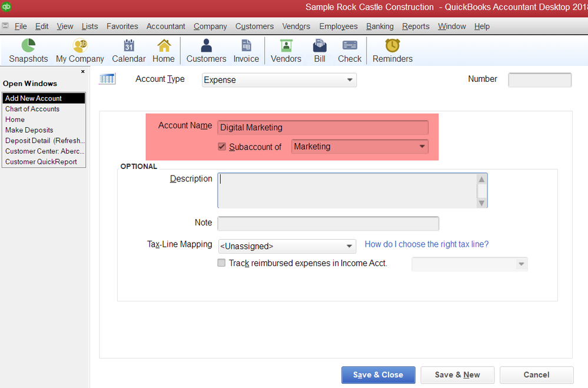Image resolution: width=588 pixels, height=388 pixels.
Task: Switch to Make Deposits window
Action: 44,130
